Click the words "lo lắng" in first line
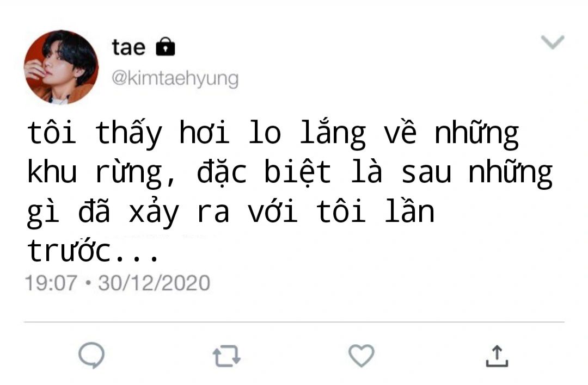This screenshot has height=385, width=588. [x=308, y=133]
